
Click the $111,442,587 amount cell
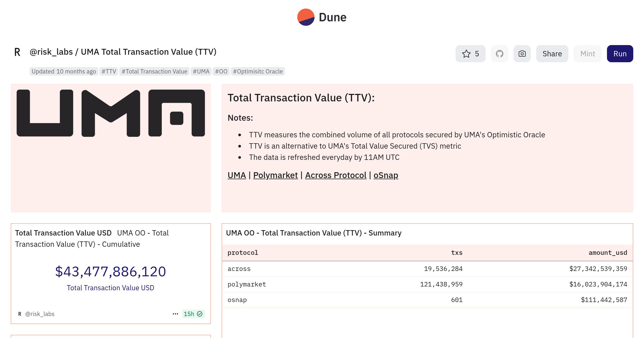coord(604,300)
